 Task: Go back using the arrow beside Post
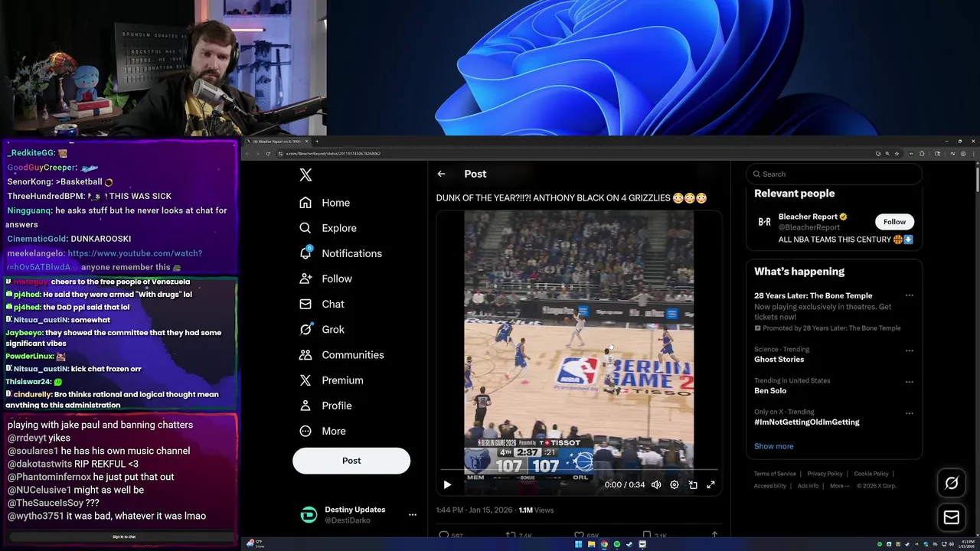pyautogui.click(x=441, y=174)
